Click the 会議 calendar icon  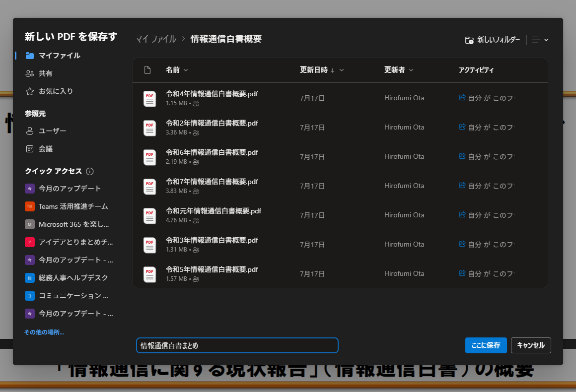(x=30, y=149)
